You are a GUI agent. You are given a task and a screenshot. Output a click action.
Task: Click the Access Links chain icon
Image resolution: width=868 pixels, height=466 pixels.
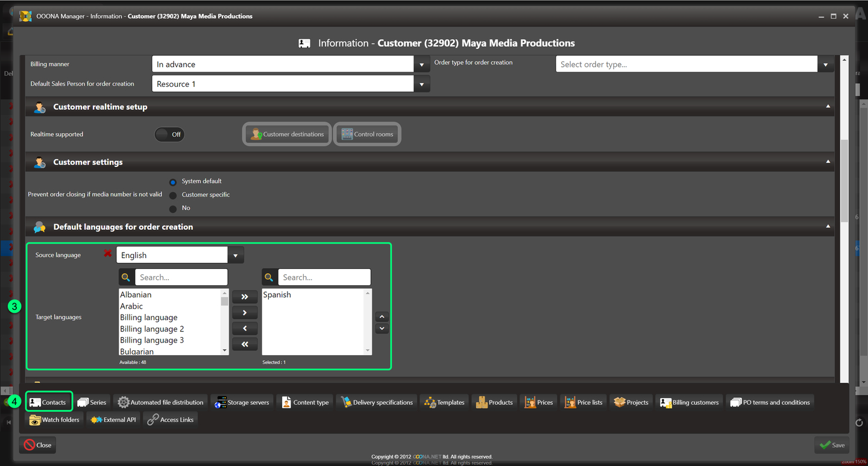(x=153, y=420)
